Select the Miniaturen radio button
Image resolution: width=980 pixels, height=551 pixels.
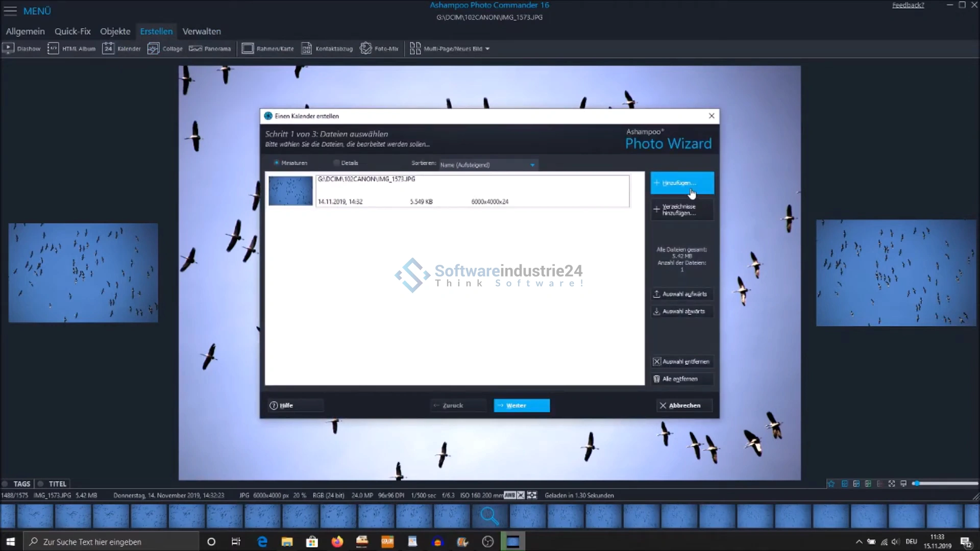coord(276,163)
